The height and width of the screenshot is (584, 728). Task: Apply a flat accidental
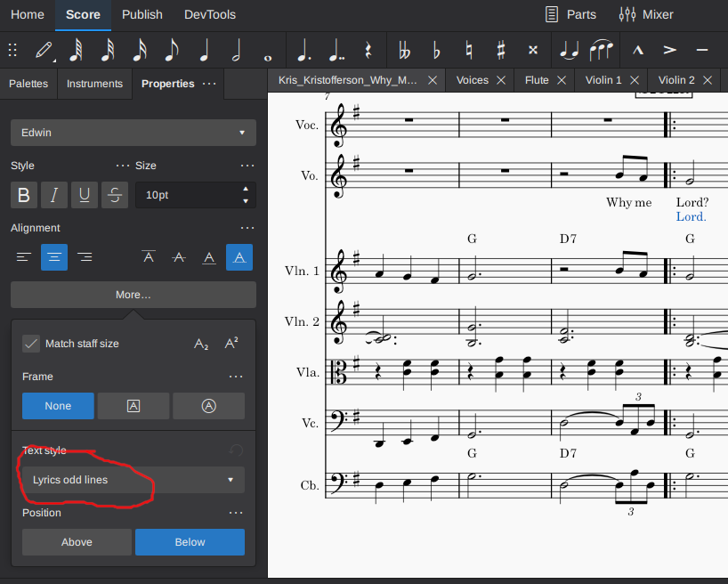(x=435, y=50)
